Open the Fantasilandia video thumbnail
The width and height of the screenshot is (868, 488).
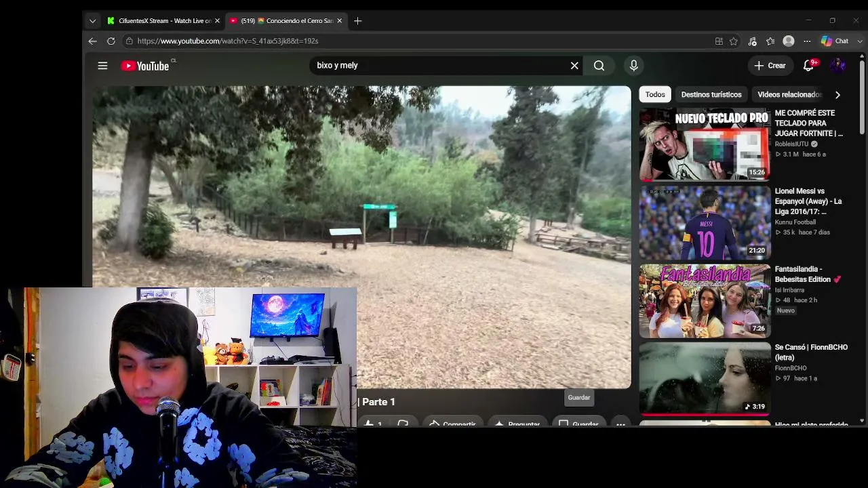[x=705, y=300]
